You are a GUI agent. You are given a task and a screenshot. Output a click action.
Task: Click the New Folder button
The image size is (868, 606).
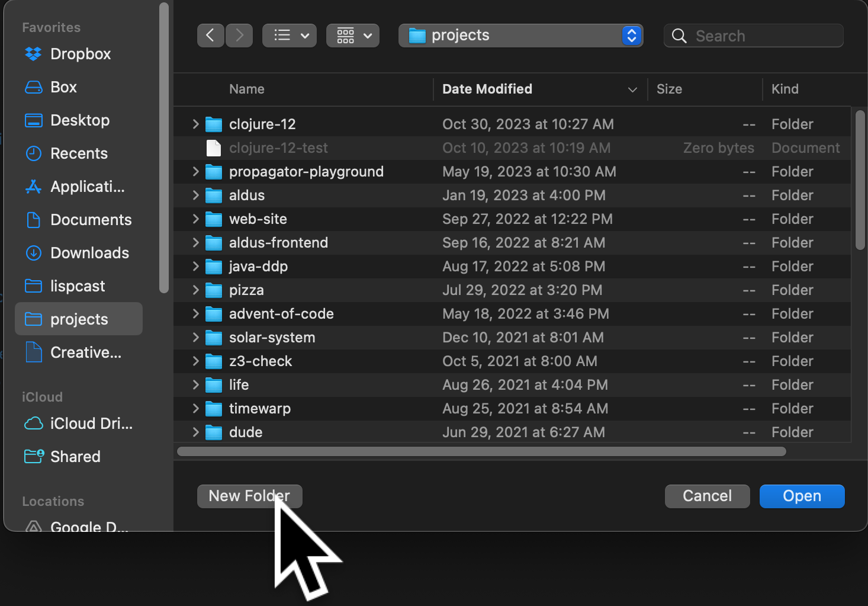[x=249, y=496]
